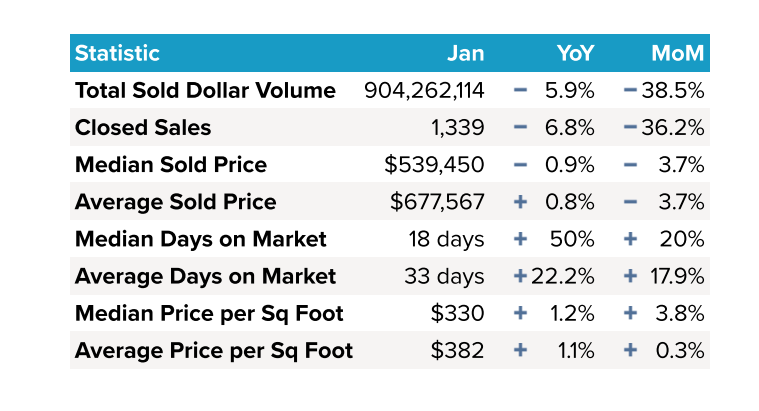Click the minus icon beside 5.9% YoY
Image resolution: width=759 pixels, height=411 pixels.
point(520,91)
